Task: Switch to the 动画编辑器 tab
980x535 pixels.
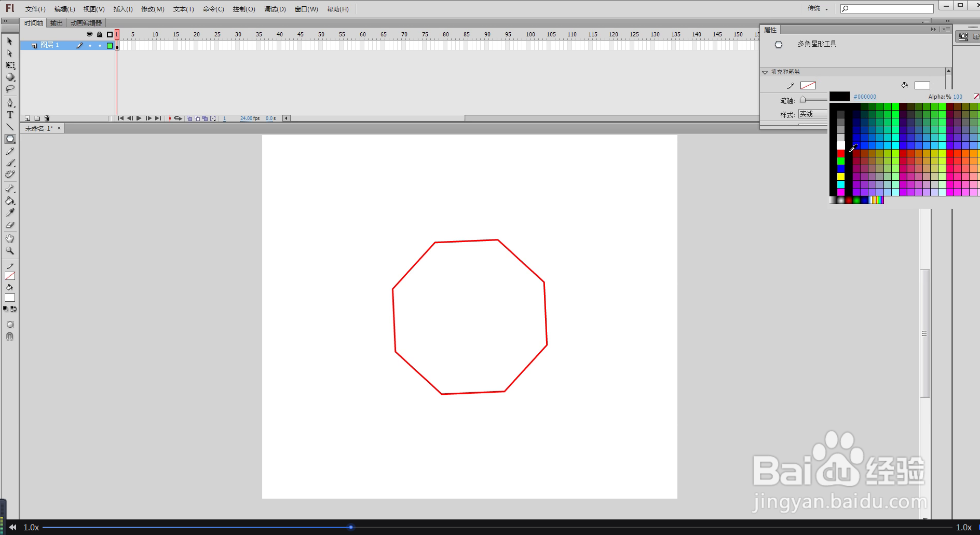Action: 85,22
